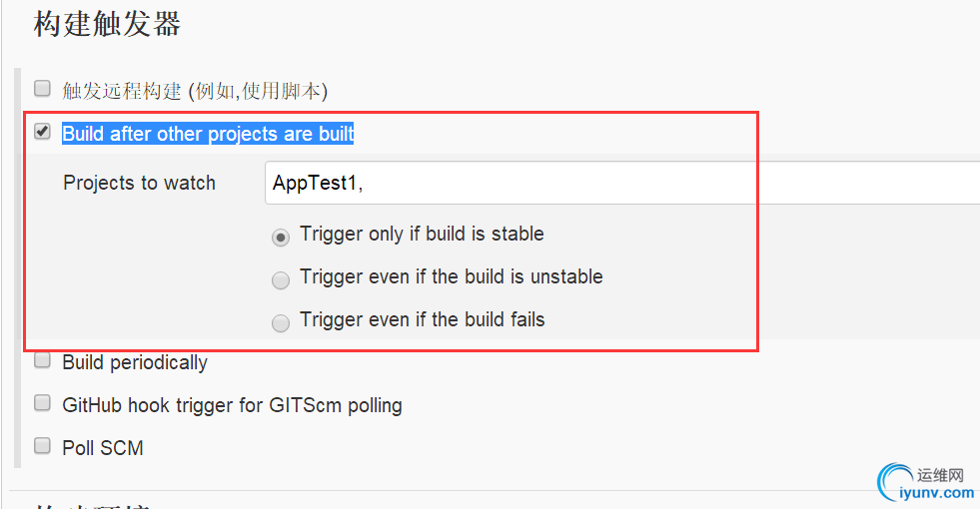Click the 构建触发器 section heading

coord(107,24)
